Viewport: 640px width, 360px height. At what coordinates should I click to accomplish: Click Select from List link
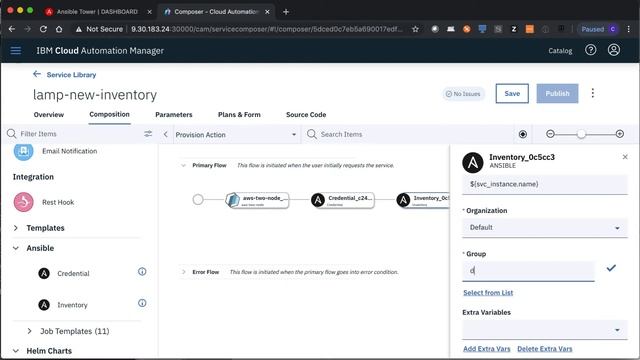coord(488,293)
